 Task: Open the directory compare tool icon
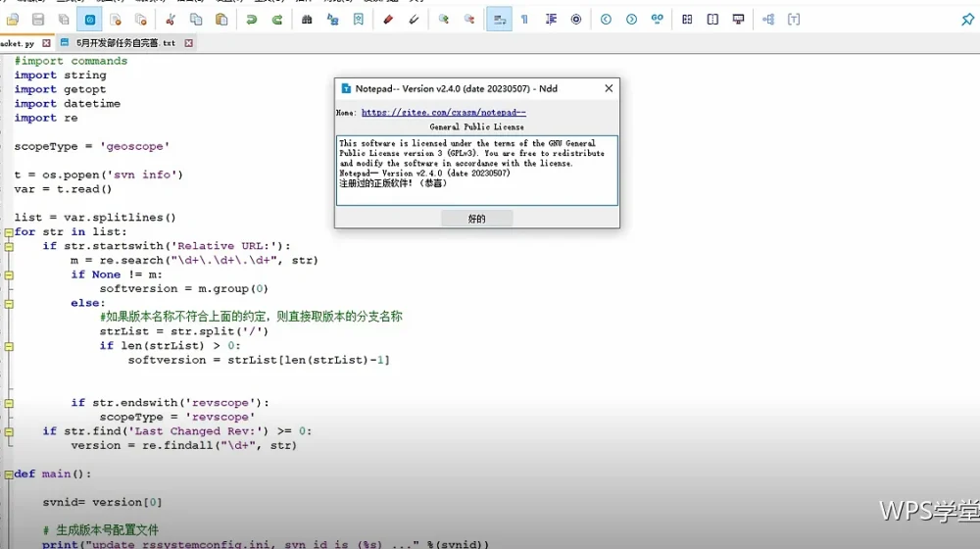[x=712, y=20]
